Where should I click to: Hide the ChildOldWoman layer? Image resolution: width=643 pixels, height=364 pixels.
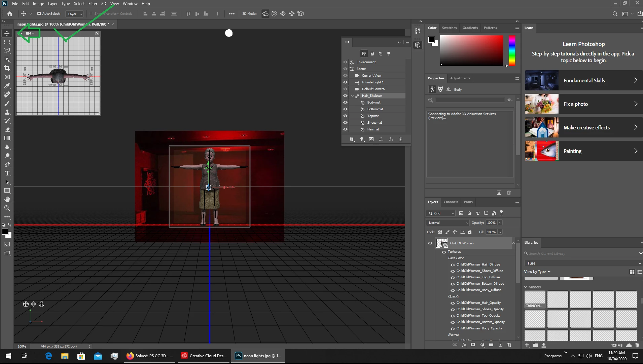[430, 243]
